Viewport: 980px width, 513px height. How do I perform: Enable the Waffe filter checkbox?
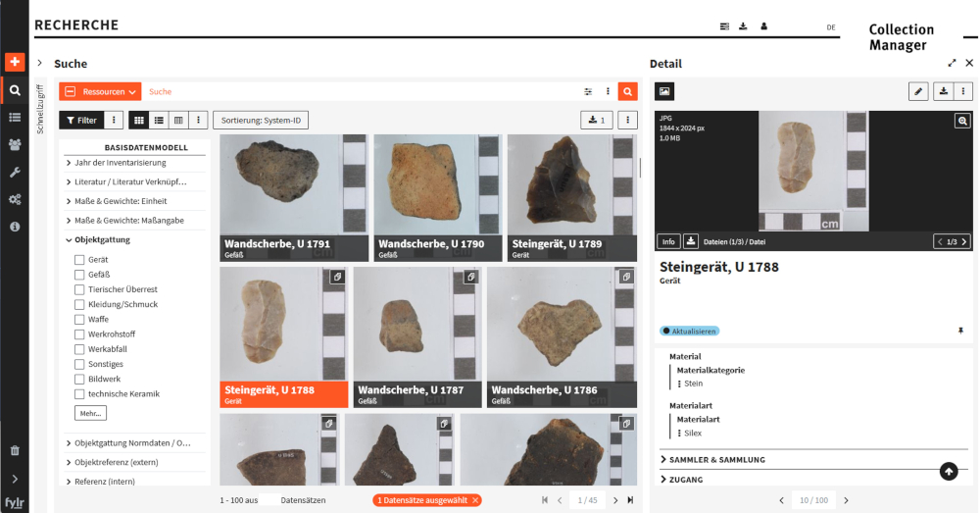(79, 319)
